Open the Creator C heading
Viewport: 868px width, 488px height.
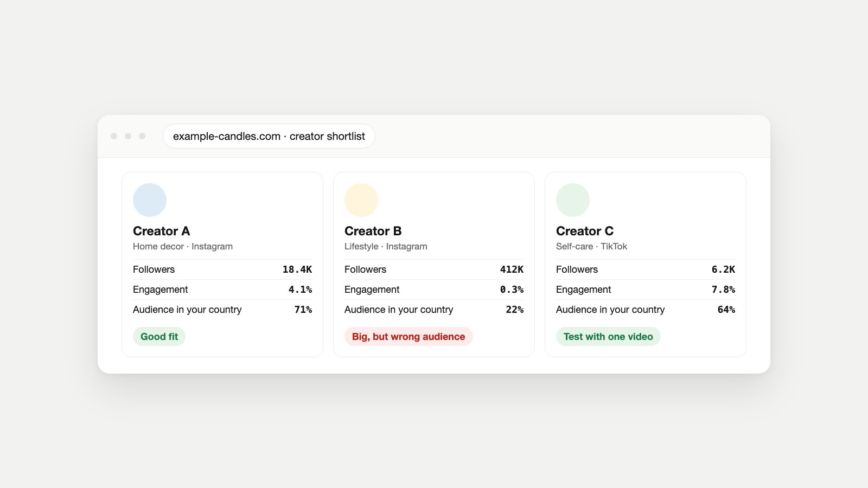pyautogui.click(x=585, y=231)
